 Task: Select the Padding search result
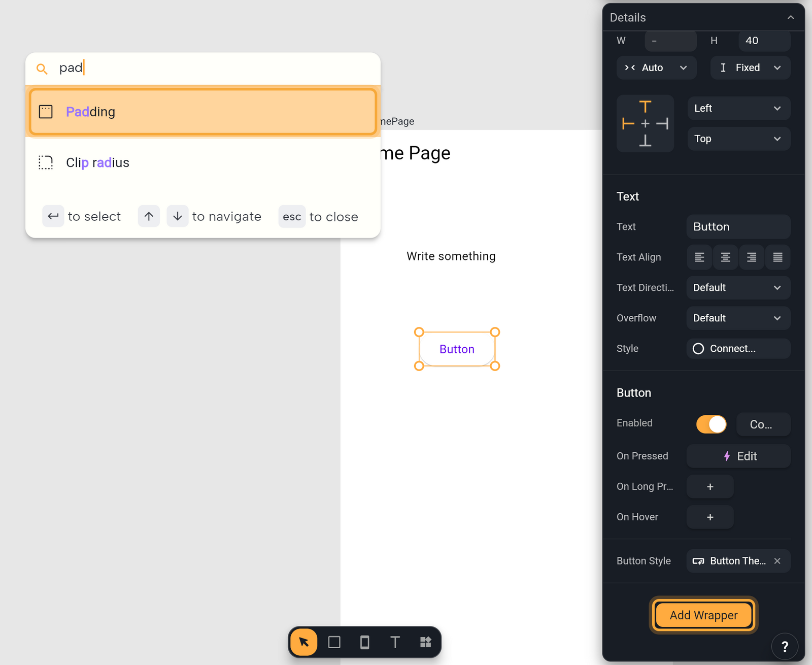pyautogui.click(x=203, y=112)
